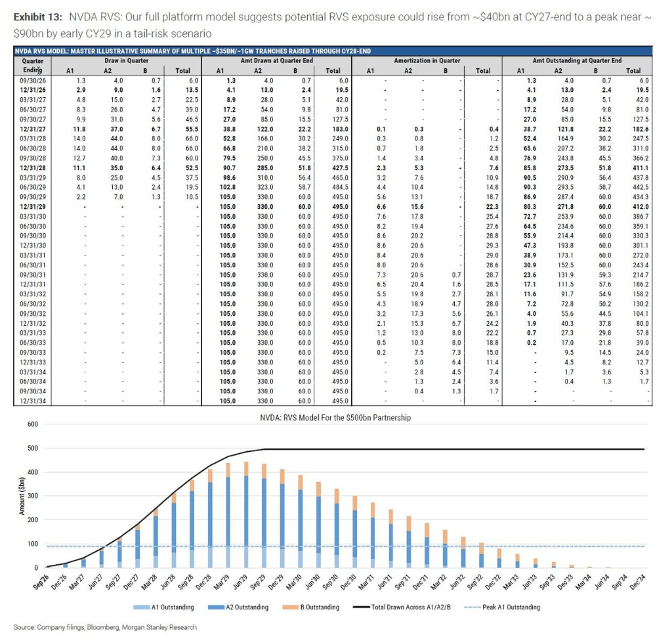Select the 12/31/34 row date
Viewport: 672px width, 639px height.
click(33, 401)
